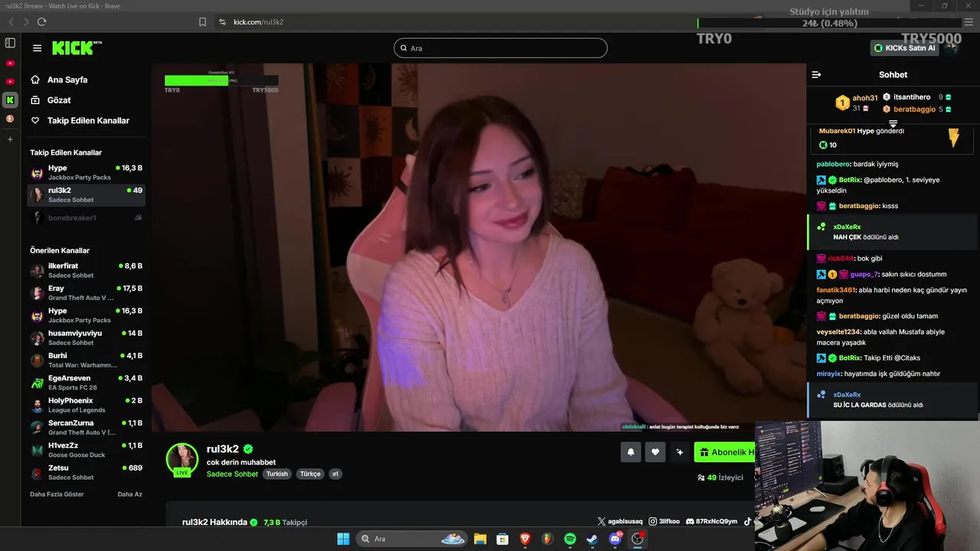The image size is (980, 551).
Task: Open agabisusaq X profile link
Action: point(620,521)
